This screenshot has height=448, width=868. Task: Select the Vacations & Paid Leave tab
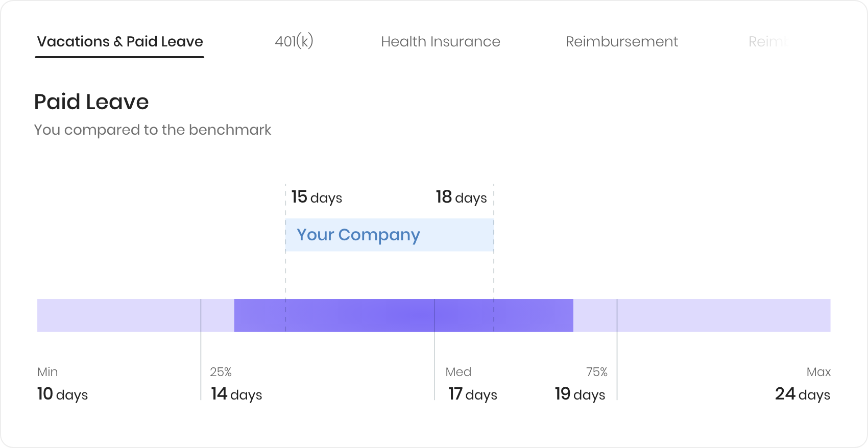[120, 42]
